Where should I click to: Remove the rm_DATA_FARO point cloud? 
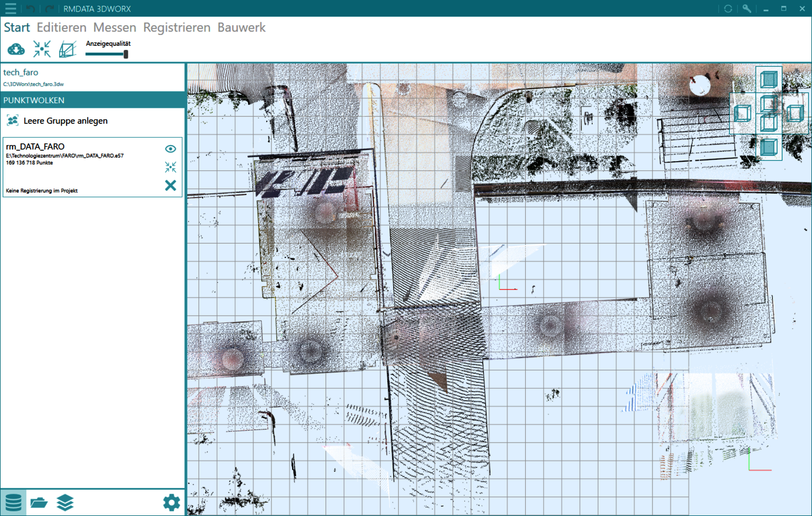(x=170, y=185)
